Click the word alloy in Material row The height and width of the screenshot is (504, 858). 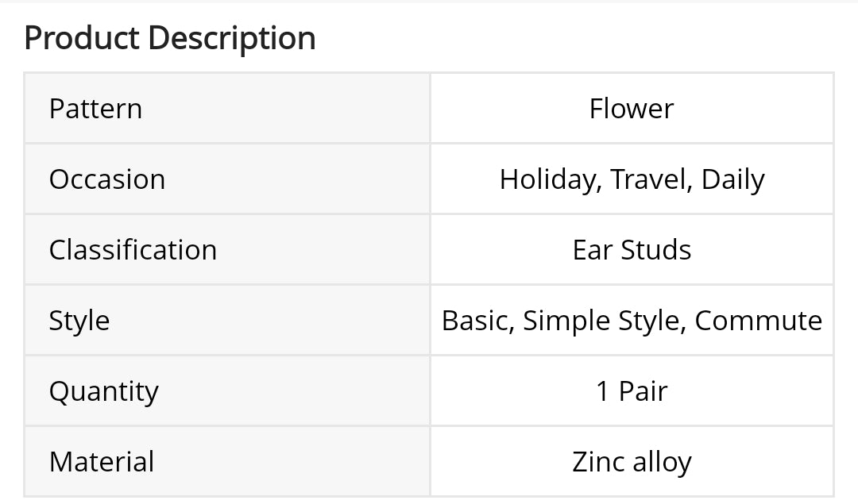(x=662, y=462)
